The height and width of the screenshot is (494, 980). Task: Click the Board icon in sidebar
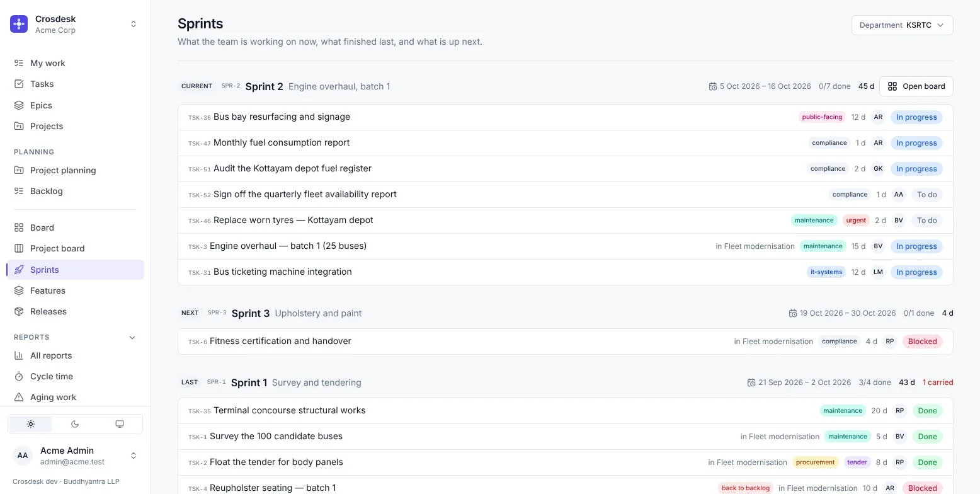click(x=19, y=227)
